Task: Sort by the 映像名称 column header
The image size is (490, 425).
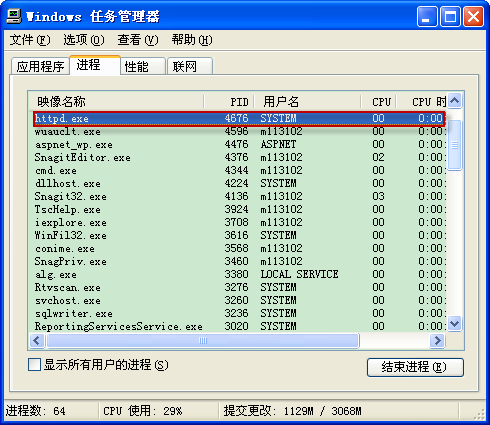Action: [x=116, y=102]
